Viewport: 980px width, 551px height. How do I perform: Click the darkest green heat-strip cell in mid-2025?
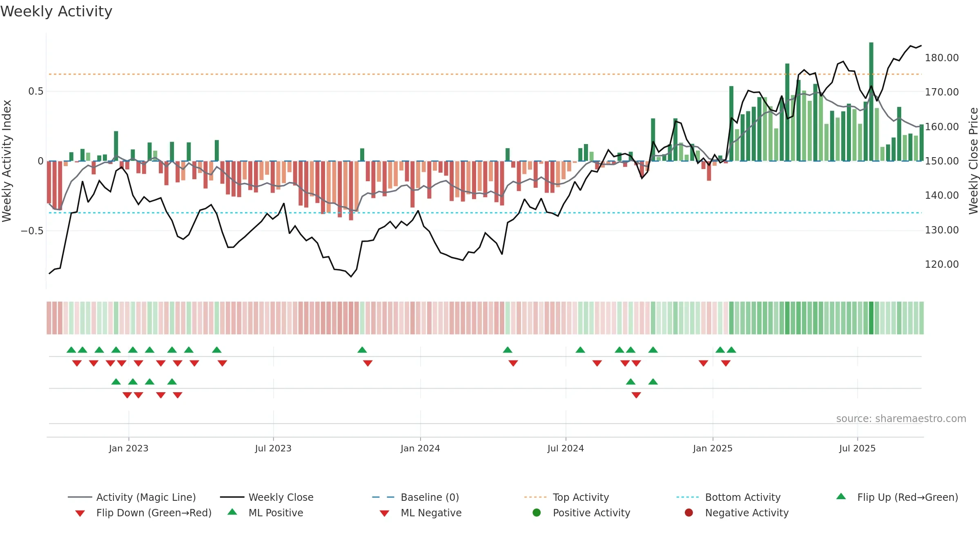pyautogui.click(x=871, y=318)
